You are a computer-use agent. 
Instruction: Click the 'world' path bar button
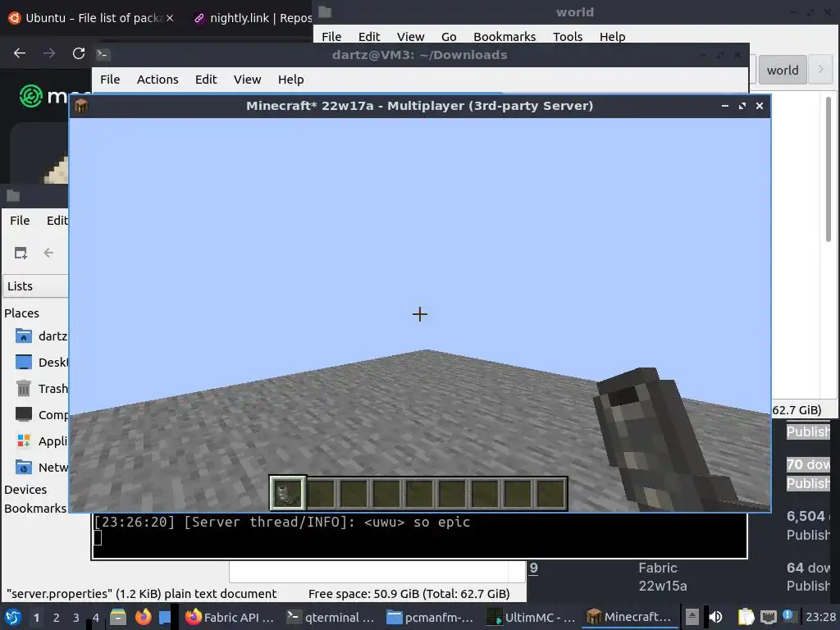(x=782, y=70)
